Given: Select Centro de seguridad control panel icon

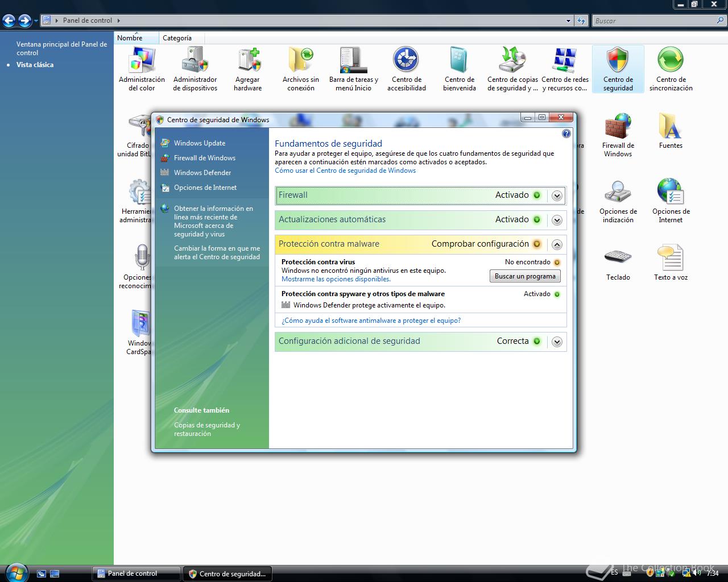Looking at the screenshot, I should (x=618, y=69).
